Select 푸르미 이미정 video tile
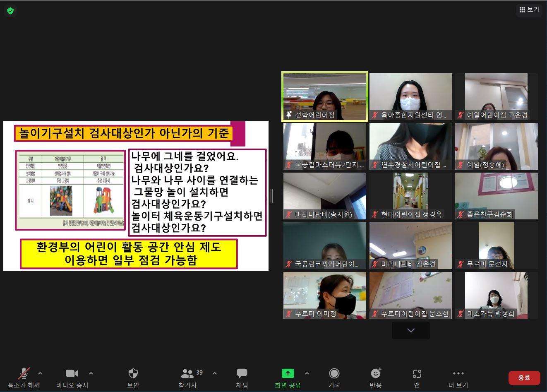The height and width of the screenshot is (392, 547). click(325, 295)
